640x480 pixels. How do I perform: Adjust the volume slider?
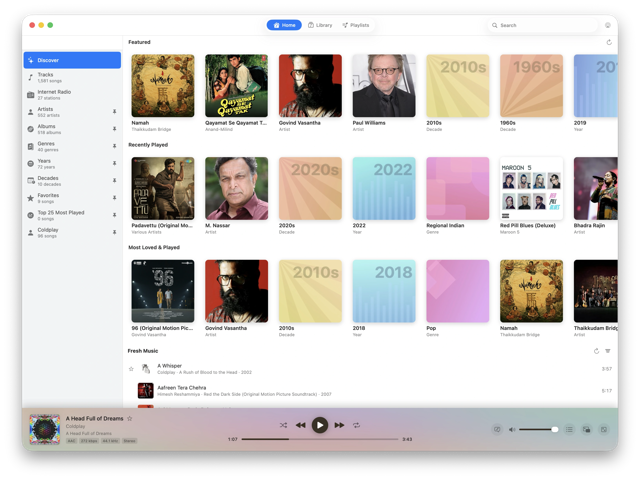click(538, 429)
